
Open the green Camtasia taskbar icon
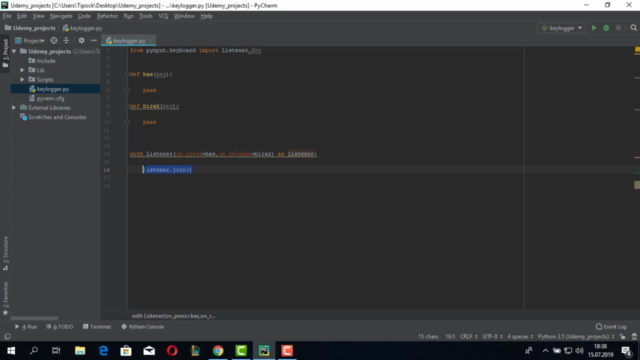(241, 351)
